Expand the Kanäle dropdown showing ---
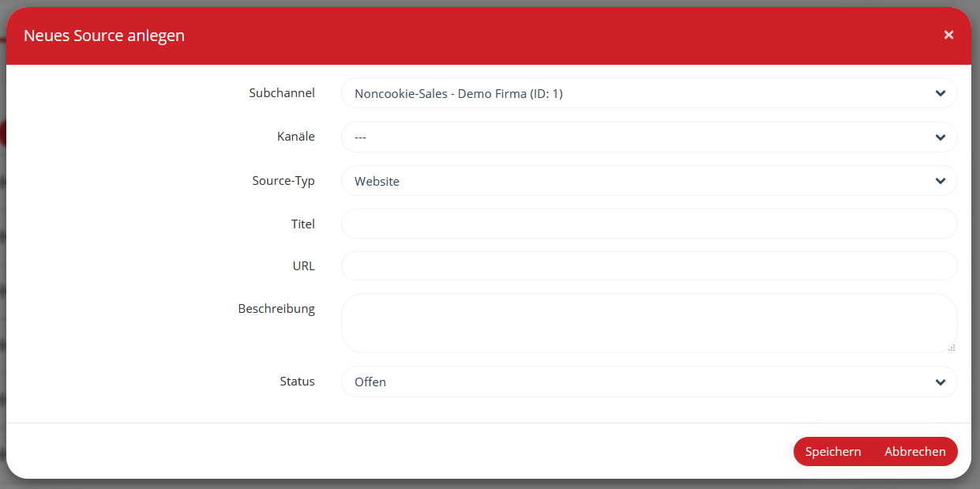 [x=632, y=137]
